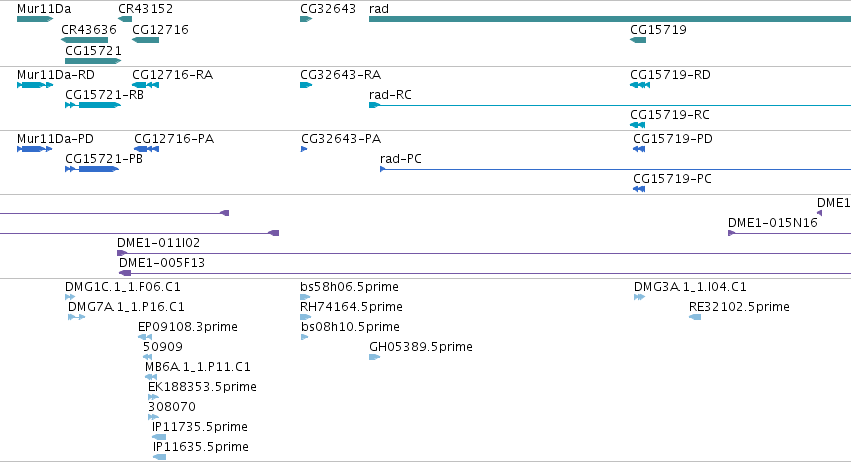Click the CG15721-RB transcript feature

pyautogui.click(x=93, y=105)
